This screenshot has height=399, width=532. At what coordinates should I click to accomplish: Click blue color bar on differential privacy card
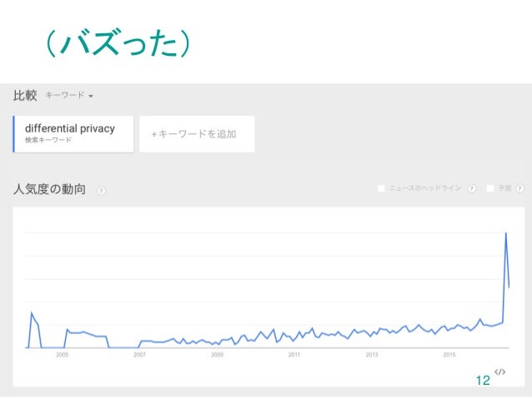pyautogui.click(x=14, y=134)
